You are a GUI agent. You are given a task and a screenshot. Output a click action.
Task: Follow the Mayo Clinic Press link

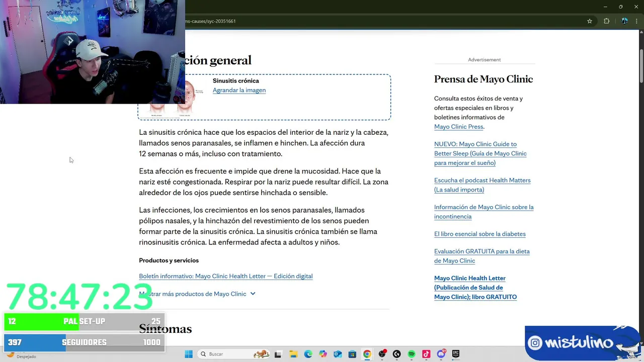[458, 127]
